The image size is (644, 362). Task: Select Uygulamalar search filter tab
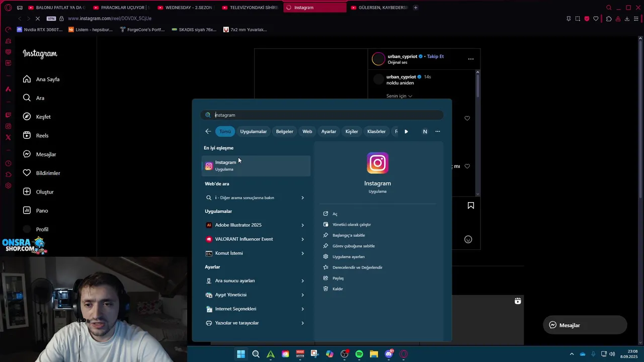[253, 131]
